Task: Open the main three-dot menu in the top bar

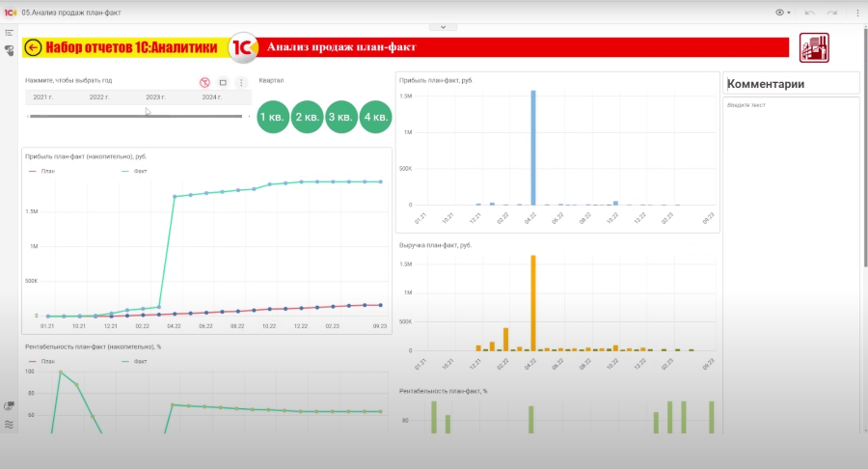Action: [857, 13]
